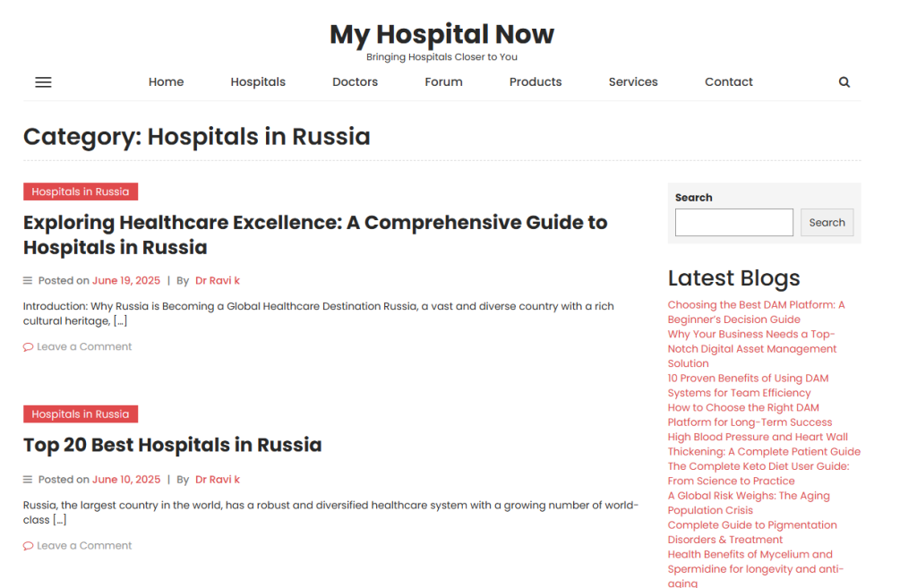This screenshot has height=588, width=917.
Task: Click the comment bubble icon under the first post
Action: [x=28, y=347]
